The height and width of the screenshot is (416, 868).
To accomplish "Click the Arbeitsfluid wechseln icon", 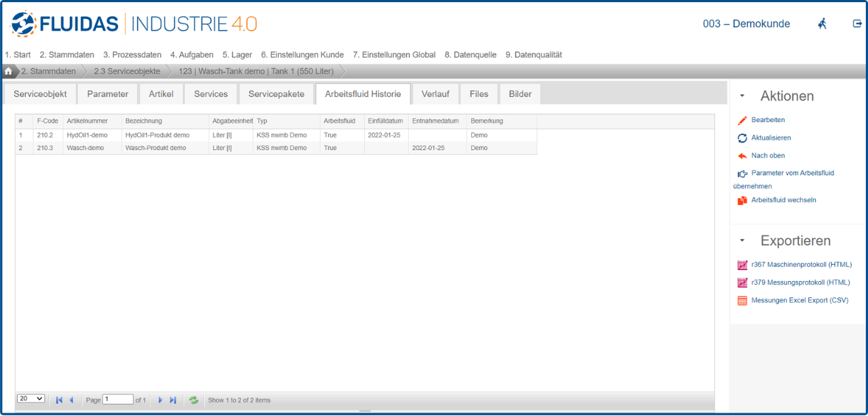I will point(742,200).
